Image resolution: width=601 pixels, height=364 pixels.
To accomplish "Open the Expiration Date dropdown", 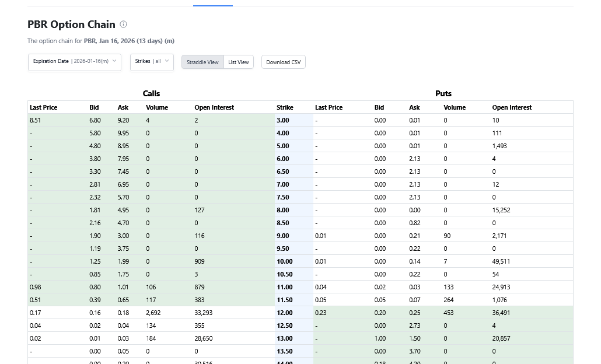I will [x=74, y=62].
